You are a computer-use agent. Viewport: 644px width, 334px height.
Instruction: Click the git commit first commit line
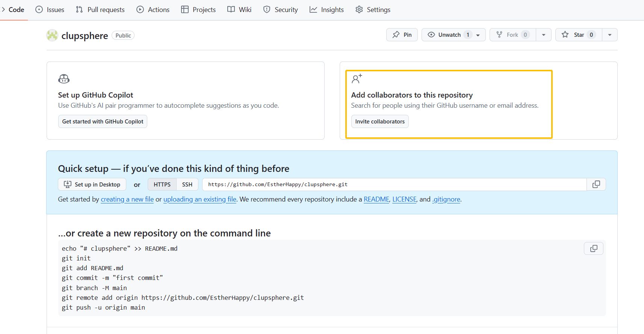coord(112,278)
